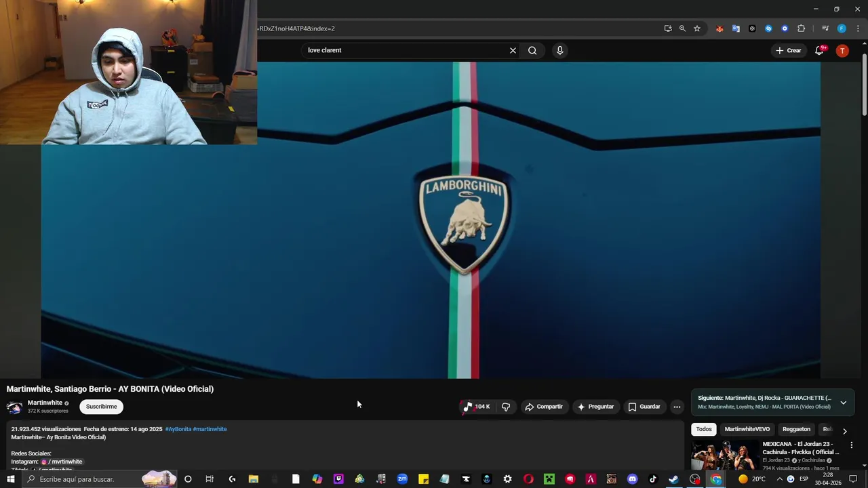Switch to Chrome in the taskbar

point(716,479)
